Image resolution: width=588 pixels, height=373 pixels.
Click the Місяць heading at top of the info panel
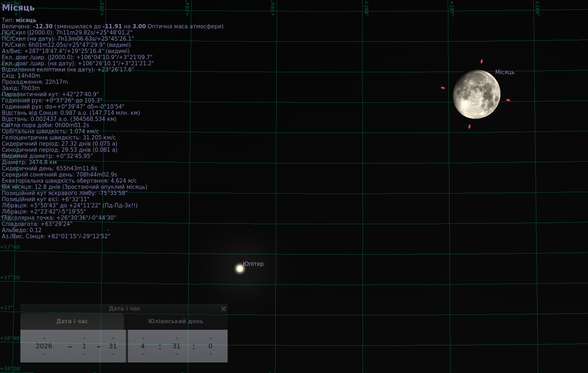[x=18, y=8]
